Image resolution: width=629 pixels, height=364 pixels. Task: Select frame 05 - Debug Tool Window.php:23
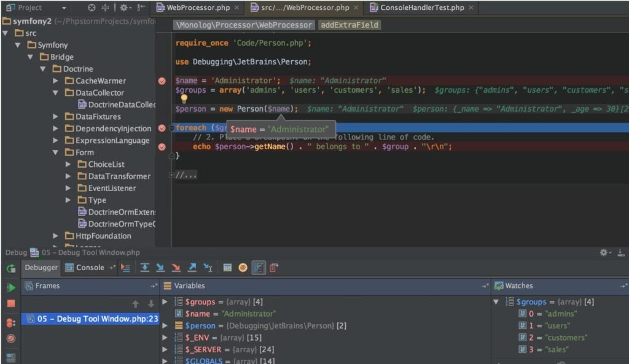[x=90, y=319]
